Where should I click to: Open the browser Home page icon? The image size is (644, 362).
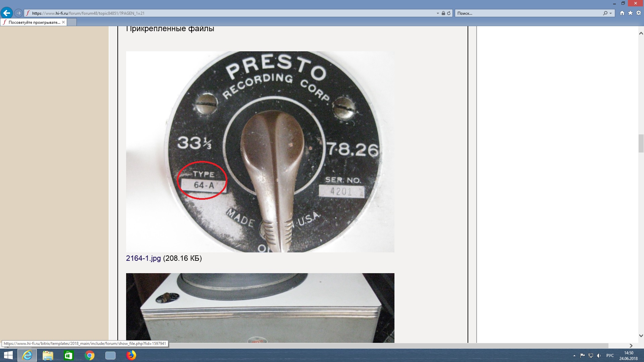pyautogui.click(x=622, y=13)
